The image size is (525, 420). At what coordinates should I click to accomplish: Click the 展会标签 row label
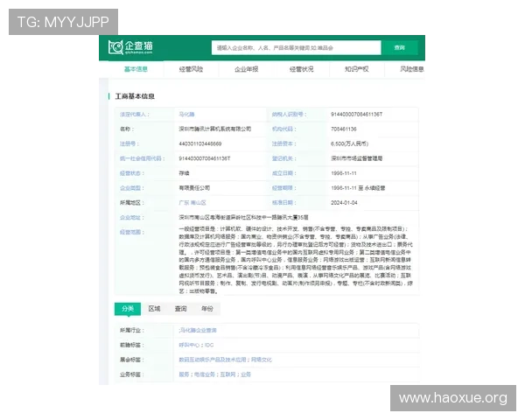pos(132,360)
